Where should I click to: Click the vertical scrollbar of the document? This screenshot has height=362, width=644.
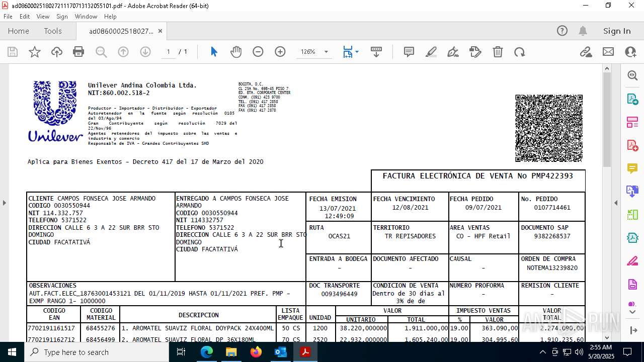tap(607, 120)
